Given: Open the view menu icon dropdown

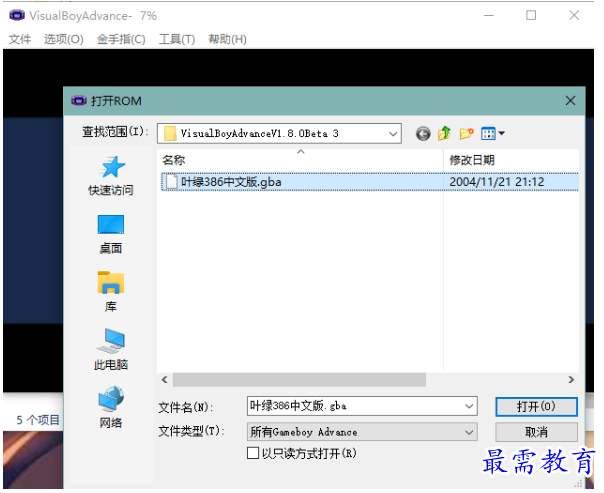Looking at the screenshot, I should 493,134.
